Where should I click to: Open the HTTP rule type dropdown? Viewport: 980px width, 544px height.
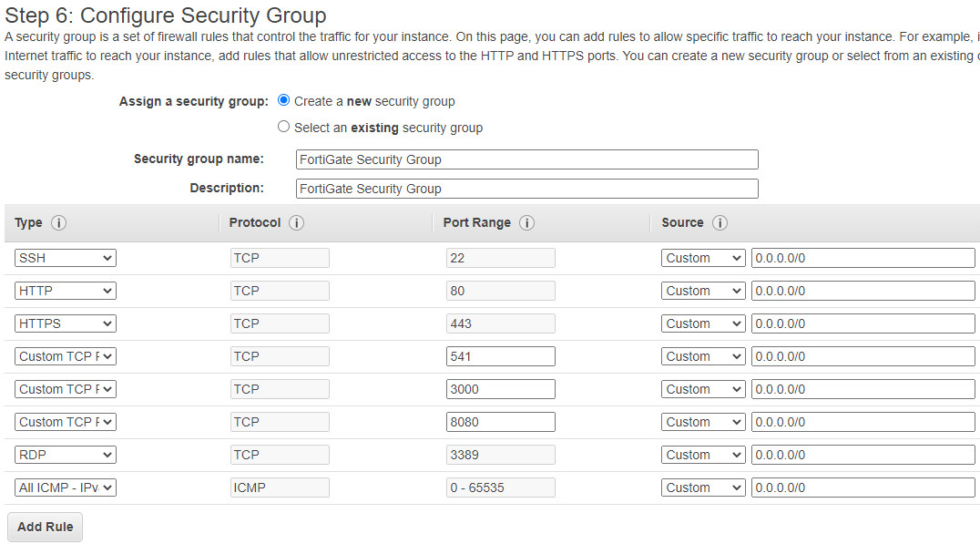66,291
